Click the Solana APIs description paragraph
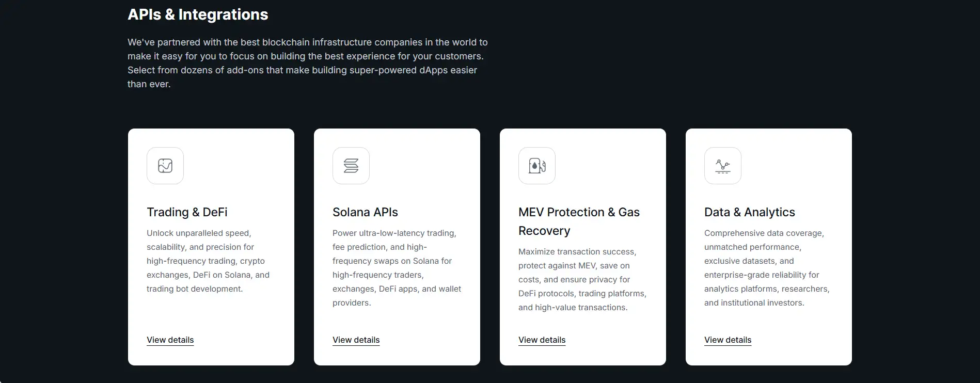Image resolution: width=980 pixels, height=383 pixels. click(397, 268)
